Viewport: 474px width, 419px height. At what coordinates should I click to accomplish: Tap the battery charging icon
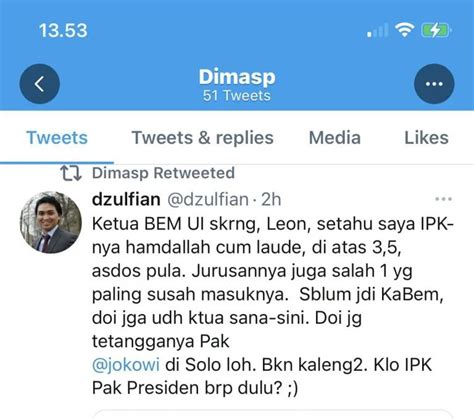[436, 30]
